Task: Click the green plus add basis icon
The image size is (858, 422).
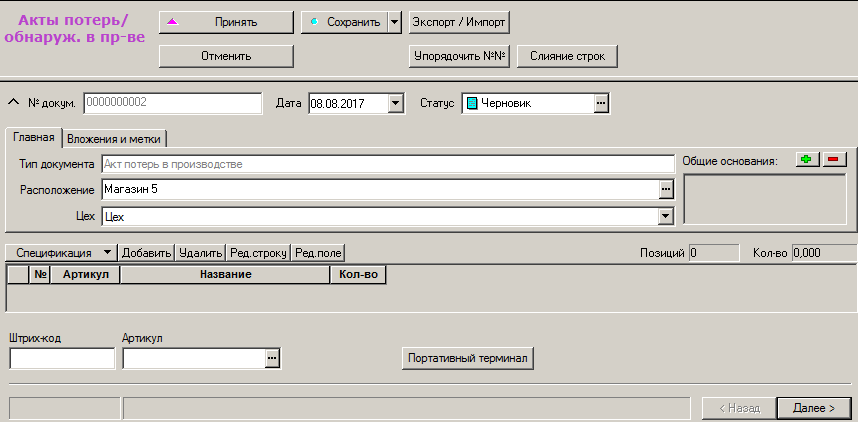Action: [807, 159]
